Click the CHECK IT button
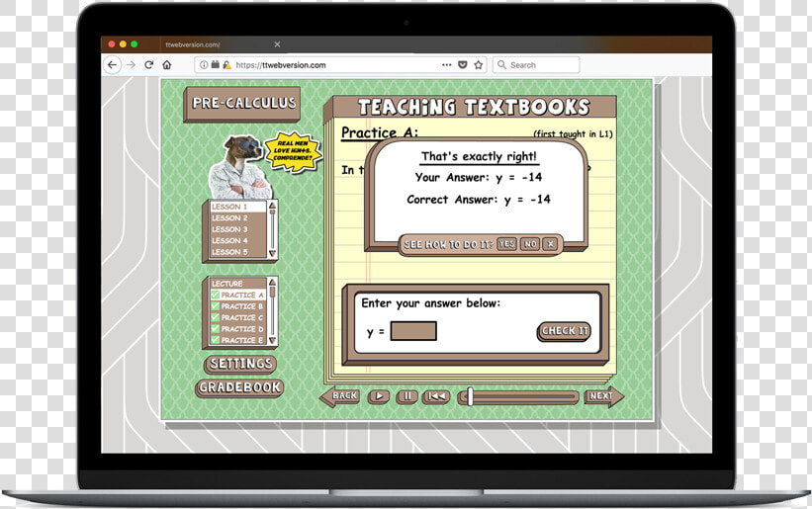Screen dimensions: 812x509 tap(565, 331)
